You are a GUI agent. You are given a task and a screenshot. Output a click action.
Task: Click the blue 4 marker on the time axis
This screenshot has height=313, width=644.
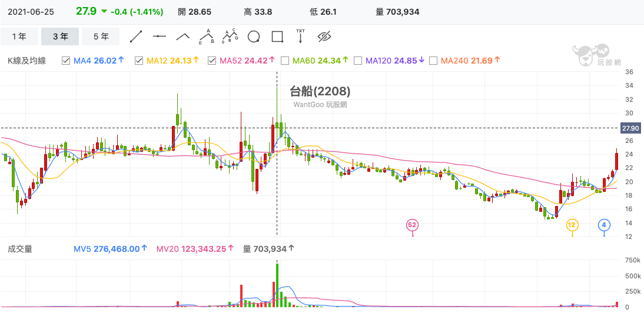(604, 225)
